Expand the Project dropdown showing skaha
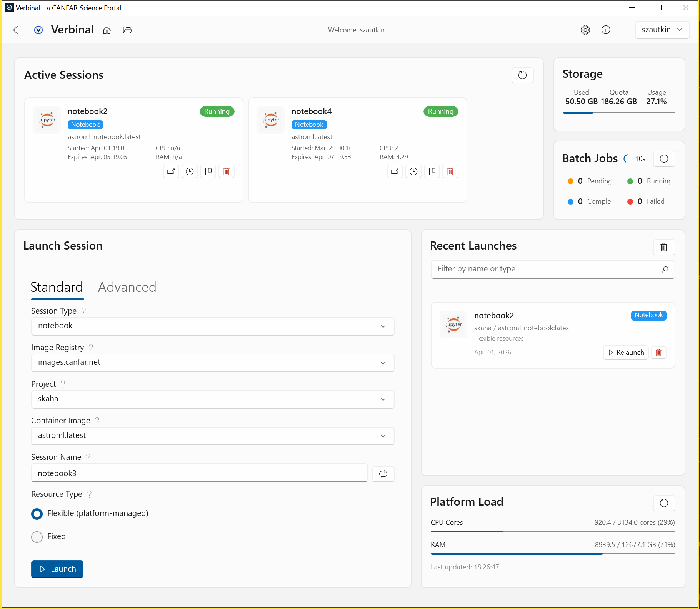 coord(213,399)
